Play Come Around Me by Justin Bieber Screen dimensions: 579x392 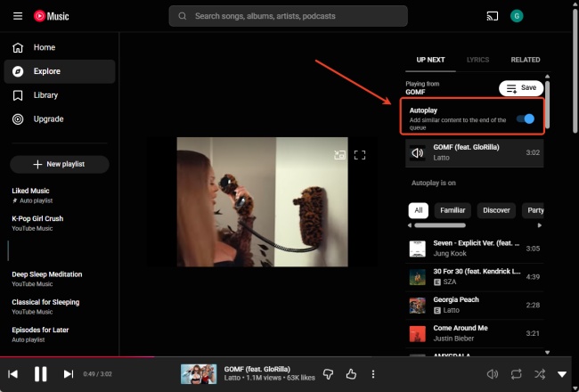click(x=475, y=333)
